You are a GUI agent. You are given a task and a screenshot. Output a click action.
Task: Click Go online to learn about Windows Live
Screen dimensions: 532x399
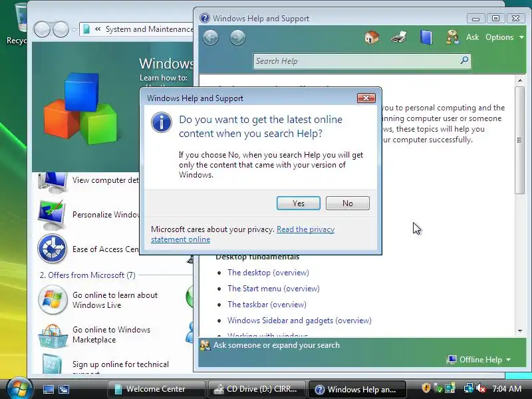click(x=115, y=300)
